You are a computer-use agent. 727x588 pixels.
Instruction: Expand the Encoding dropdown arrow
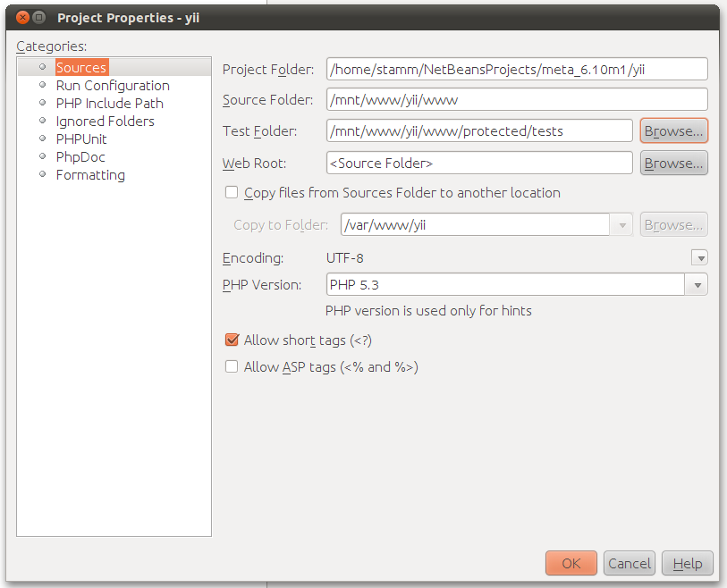point(700,258)
